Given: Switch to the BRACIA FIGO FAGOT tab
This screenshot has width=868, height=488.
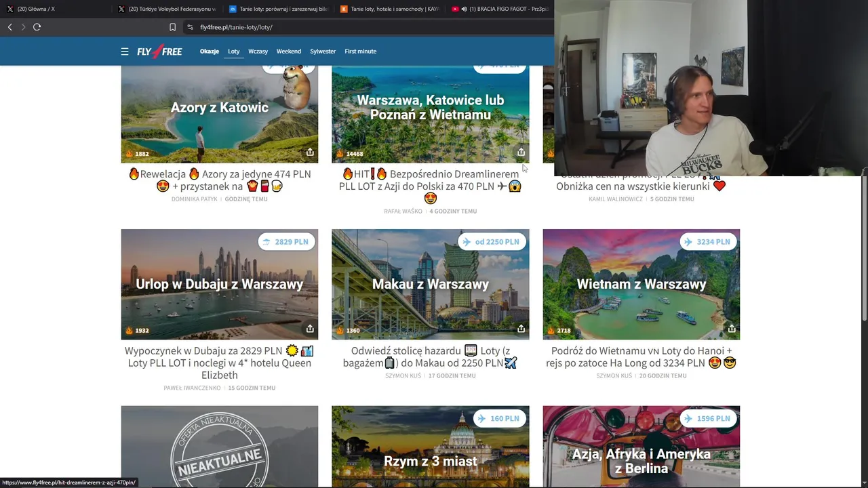Looking at the screenshot, I should click(500, 9).
